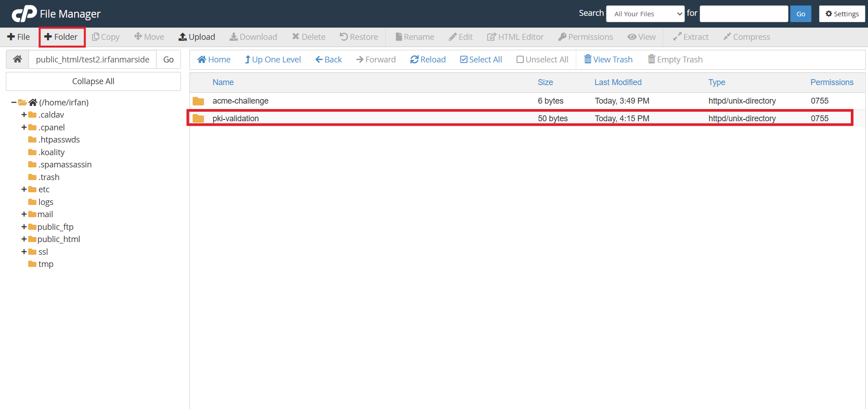Select the pki-validation folder row

tap(527, 119)
